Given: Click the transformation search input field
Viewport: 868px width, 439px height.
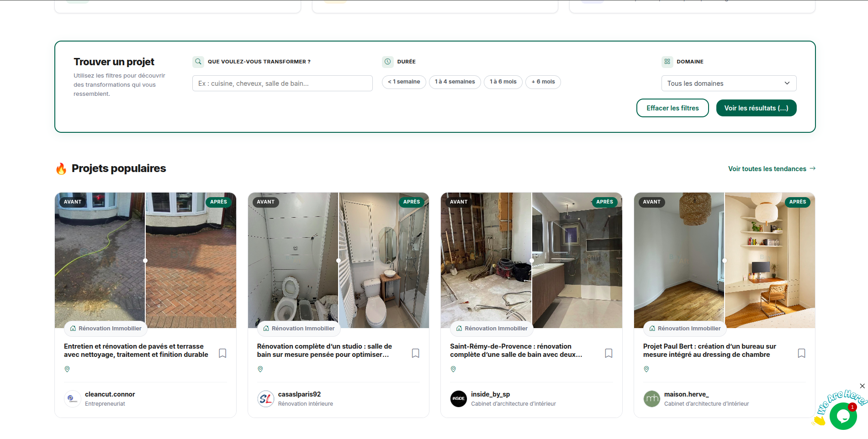Looking at the screenshot, I should (x=282, y=84).
